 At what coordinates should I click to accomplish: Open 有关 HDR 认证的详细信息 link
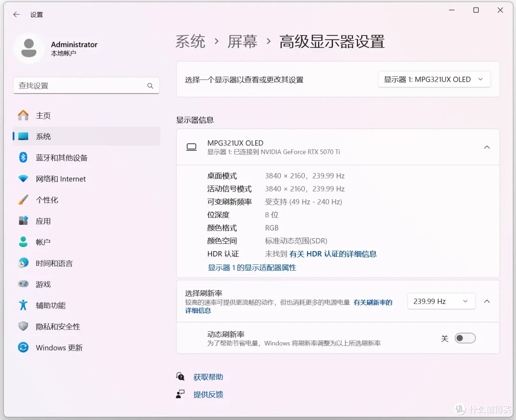tap(333, 254)
